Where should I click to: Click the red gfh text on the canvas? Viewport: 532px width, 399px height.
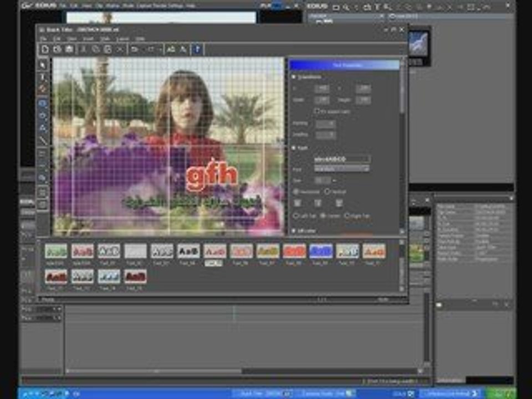pyautogui.click(x=211, y=175)
